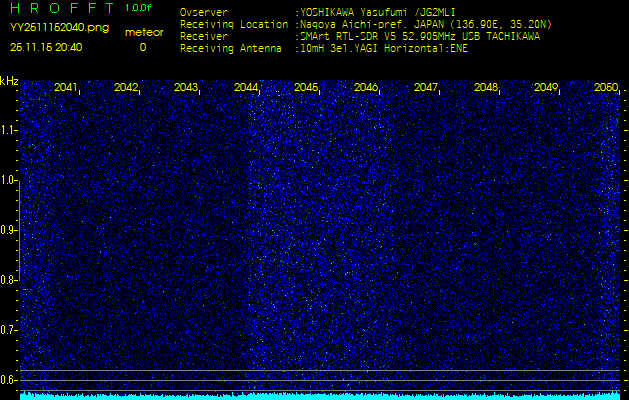Click observer name YOSHIKAWA Yasufumi /JG2MLI
Image resolution: width=629 pixels, height=400 pixels.
378,12
